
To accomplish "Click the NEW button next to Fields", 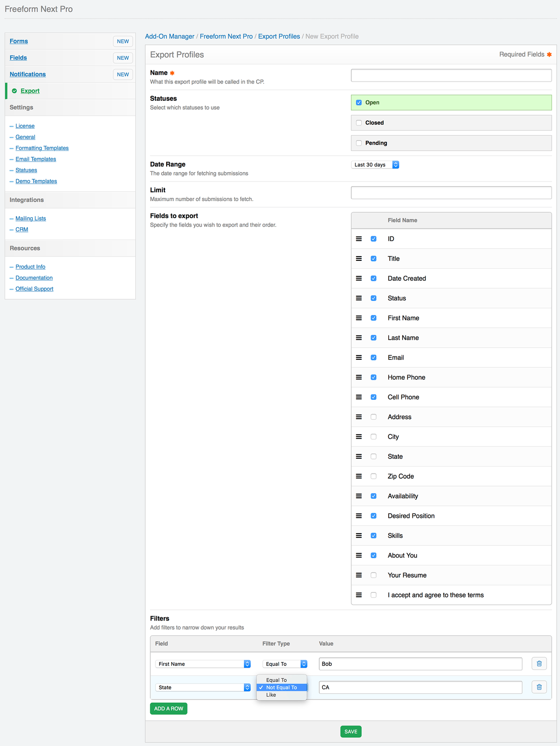I will tap(123, 58).
